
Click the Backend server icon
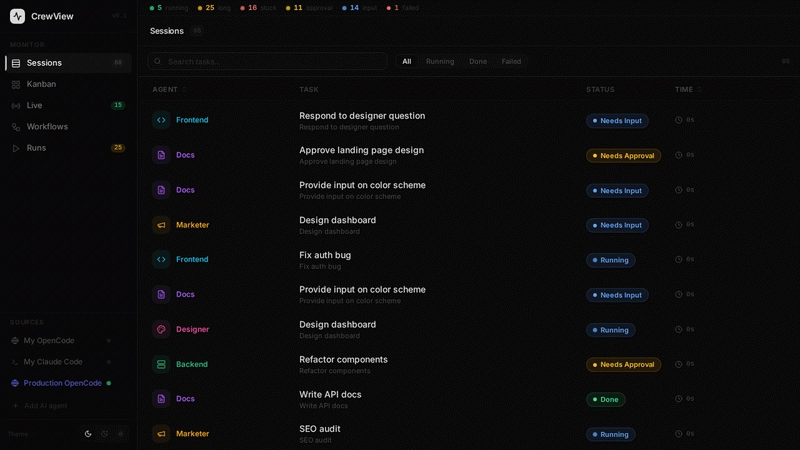click(x=161, y=364)
